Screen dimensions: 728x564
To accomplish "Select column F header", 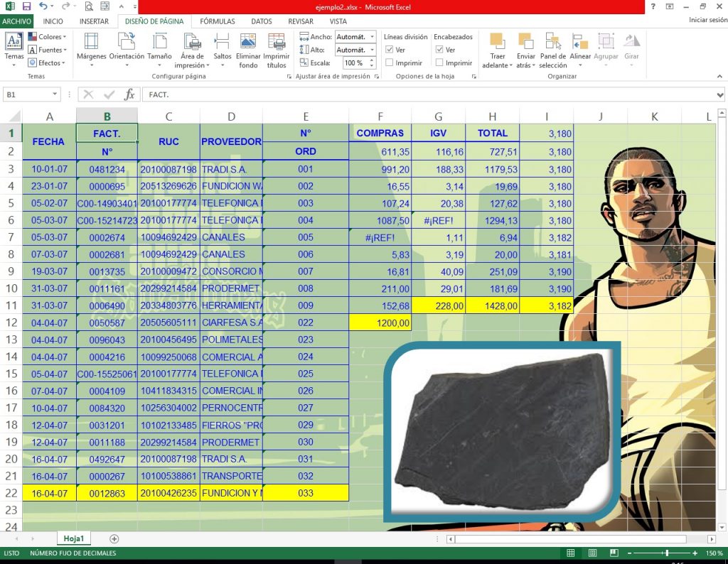I will (x=380, y=116).
